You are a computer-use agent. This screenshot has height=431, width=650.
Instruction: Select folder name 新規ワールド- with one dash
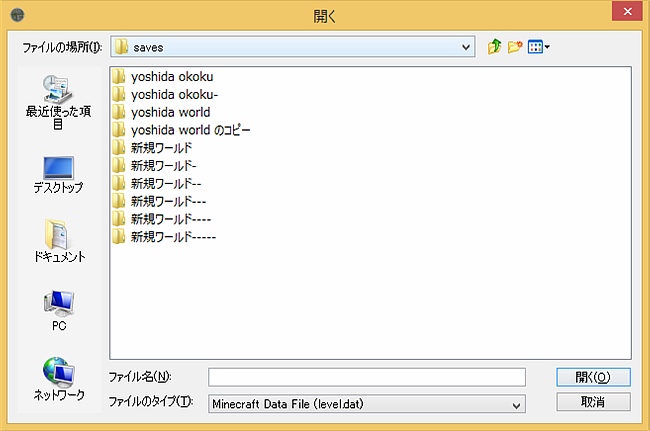tap(164, 166)
